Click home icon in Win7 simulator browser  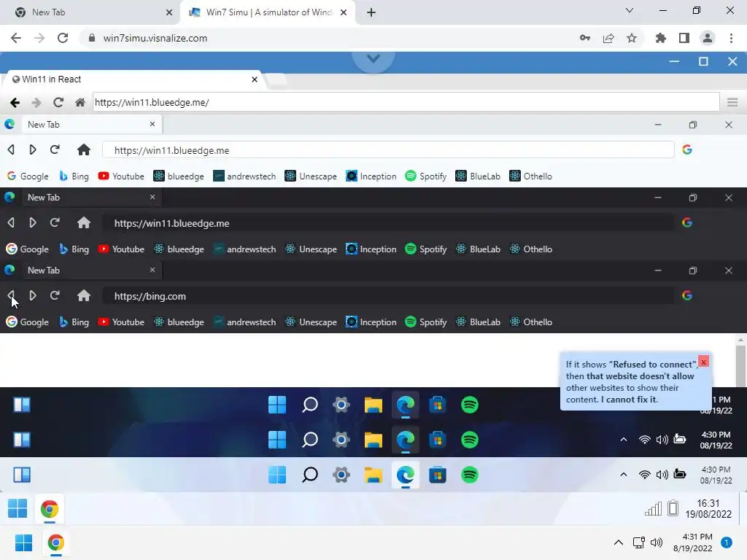[80, 102]
